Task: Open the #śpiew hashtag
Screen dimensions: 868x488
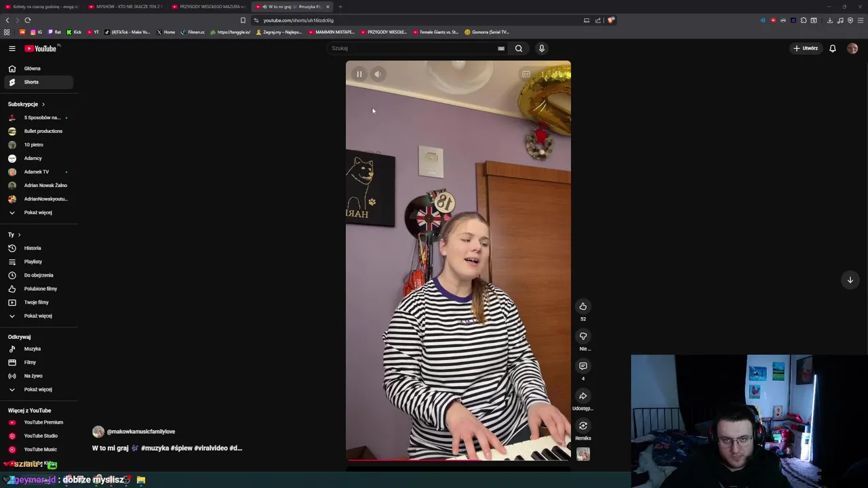Action: click(x=181, y=448)
